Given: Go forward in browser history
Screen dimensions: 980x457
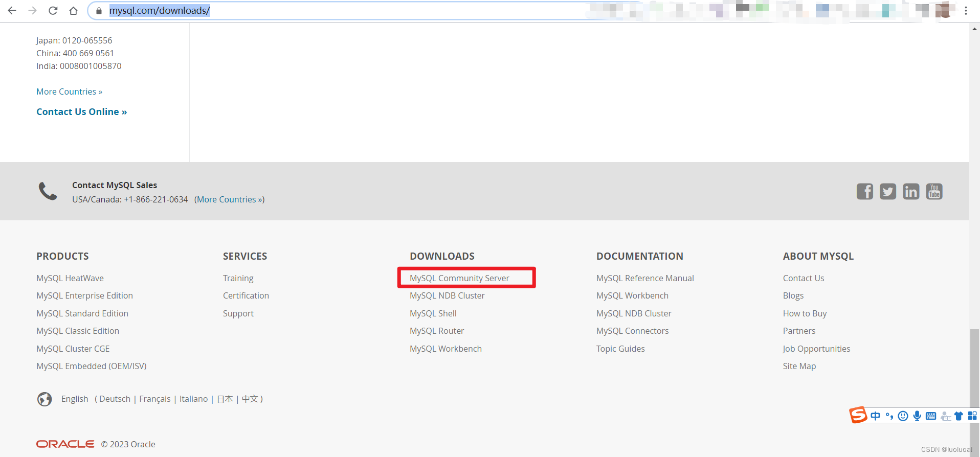Looking at the screenshot, I should (x=33, y=10).
